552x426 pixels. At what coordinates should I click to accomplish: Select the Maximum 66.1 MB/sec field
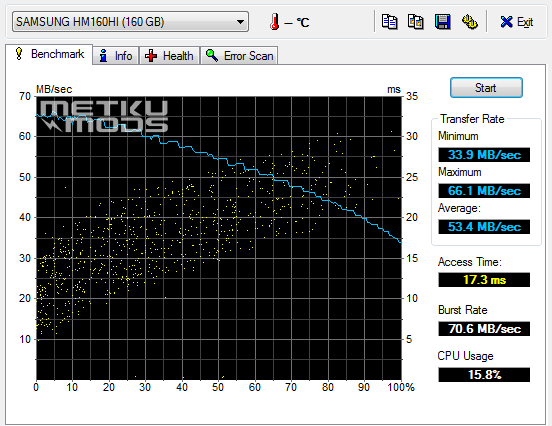click(484, 191)
